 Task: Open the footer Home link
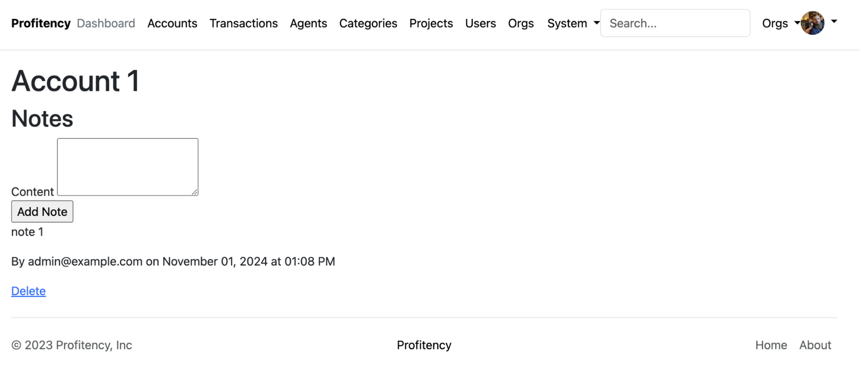click(x=771, y=345)
